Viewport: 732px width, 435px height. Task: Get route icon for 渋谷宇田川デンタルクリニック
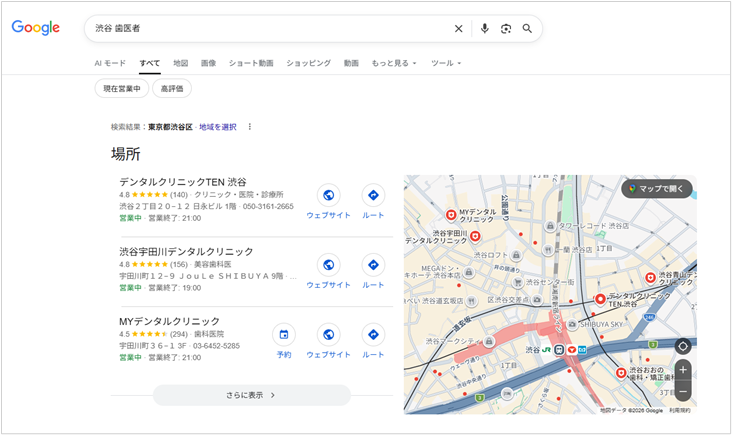click(373, 265)
